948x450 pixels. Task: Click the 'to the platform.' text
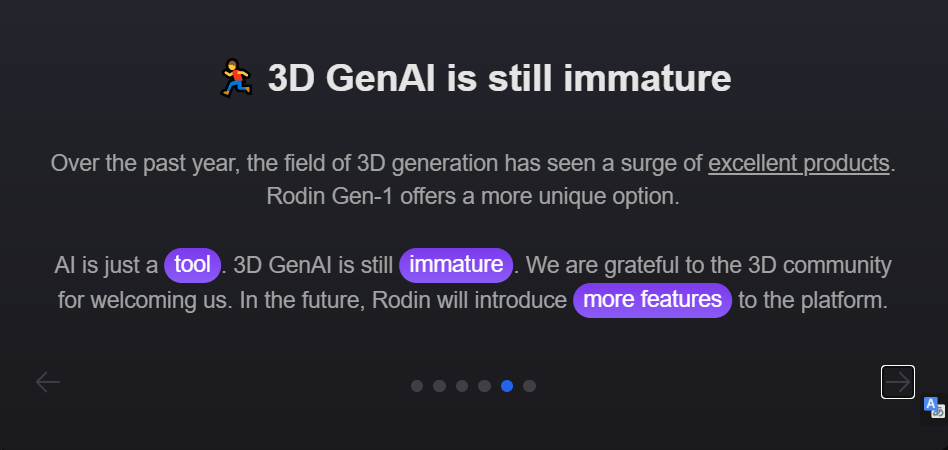(x=813, y=300)
